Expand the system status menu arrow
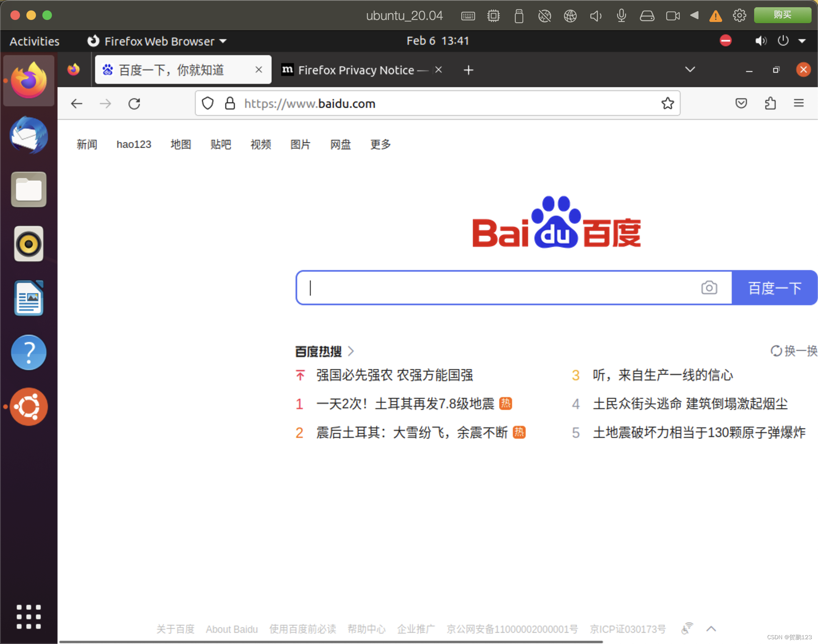The height and width of the screenshot is (644, 818). 802,41
